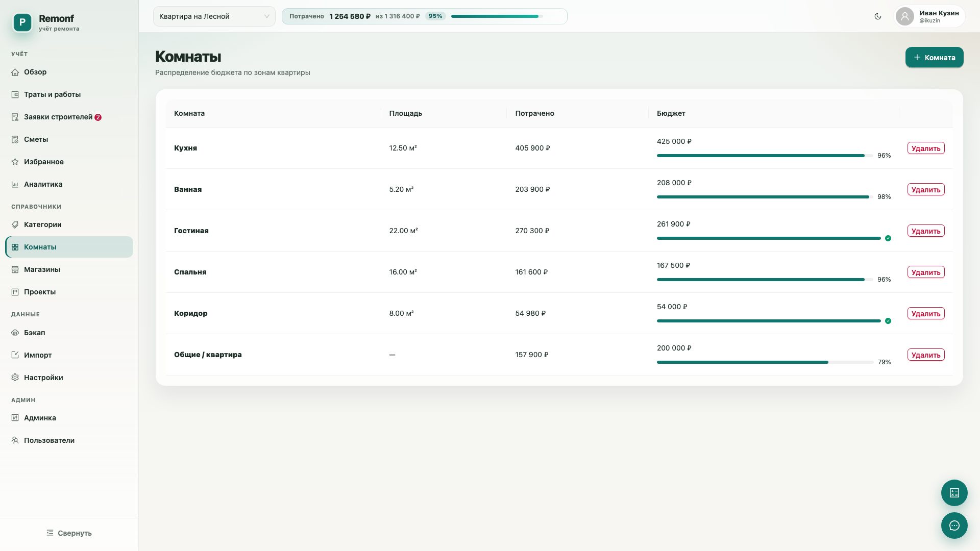
Task: Click the 95% badge in header
Action: click(x=435, y=16)
